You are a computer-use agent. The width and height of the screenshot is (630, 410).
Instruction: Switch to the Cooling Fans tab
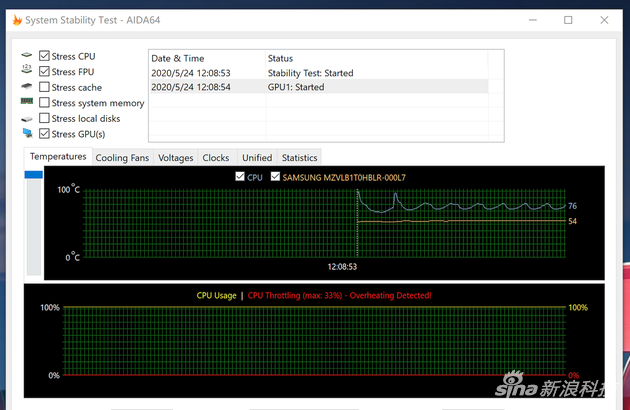[x=122, y=158]
